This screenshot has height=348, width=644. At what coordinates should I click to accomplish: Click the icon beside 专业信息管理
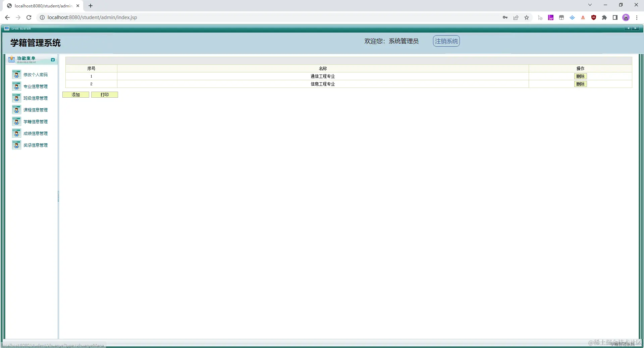pyautogui.click(x=16, y=86)
